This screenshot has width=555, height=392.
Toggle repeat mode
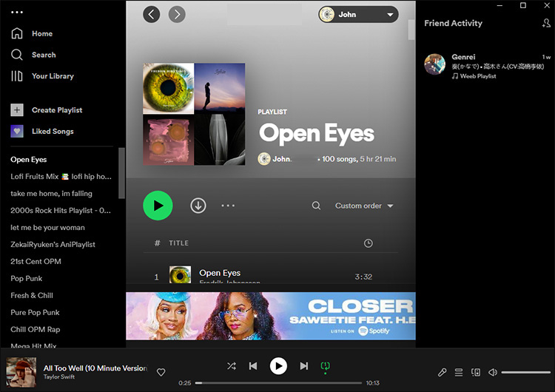coord(326,366)
